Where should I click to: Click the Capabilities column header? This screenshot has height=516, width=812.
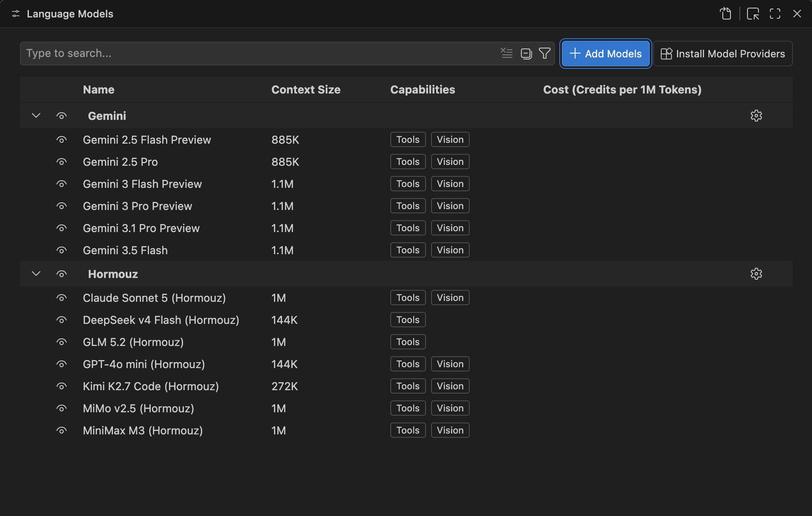click(x=423, y=90)
